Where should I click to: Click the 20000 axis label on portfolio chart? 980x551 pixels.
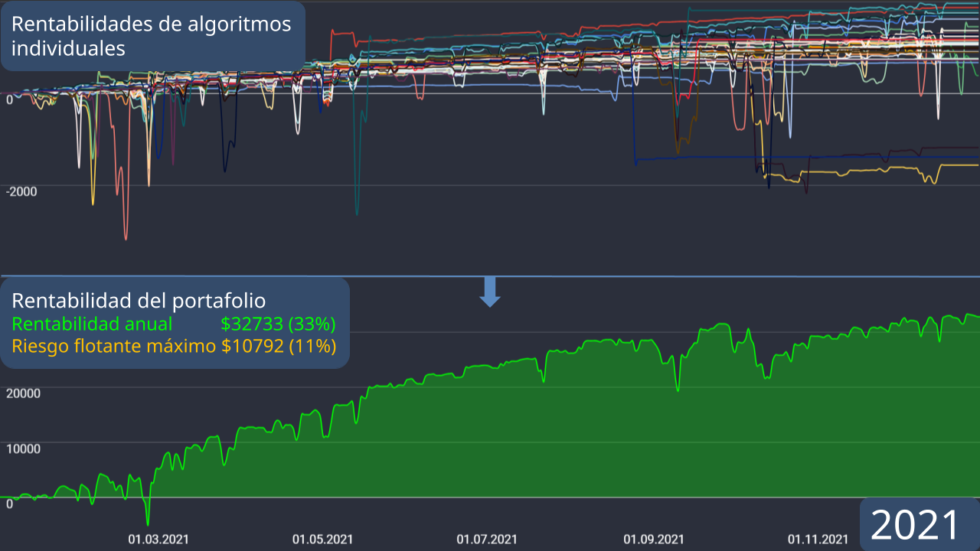click(23, 393)
